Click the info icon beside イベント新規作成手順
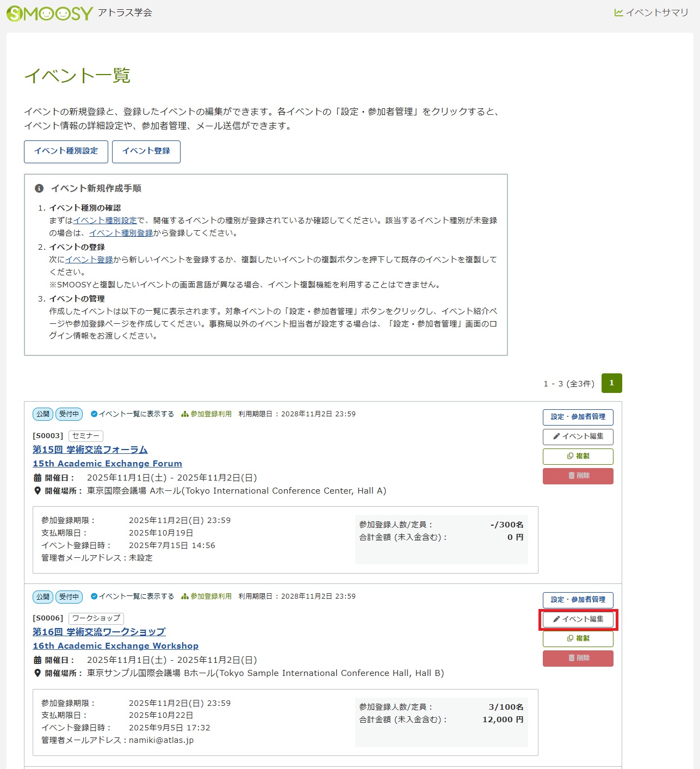The height and width of the screenshot is (769, 700). [x=39, y=188]
